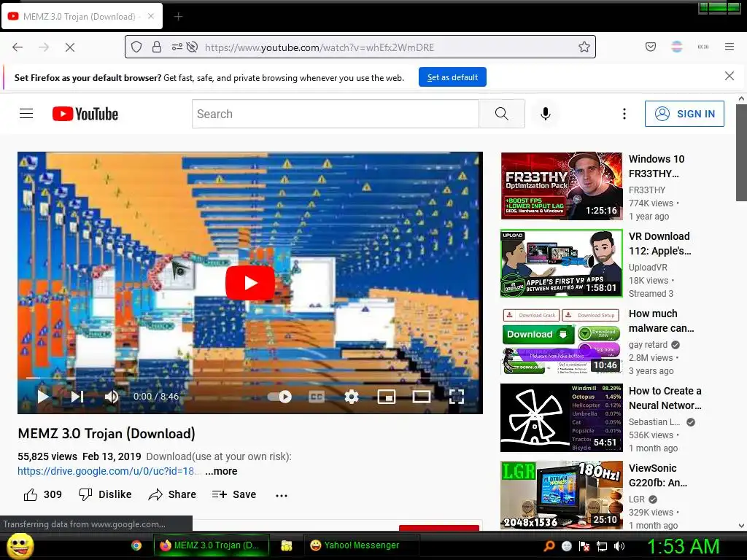The height and width of the screenshot is (560, 747).
Task: Open the smiley face start menu button
Action: (20, 545)
